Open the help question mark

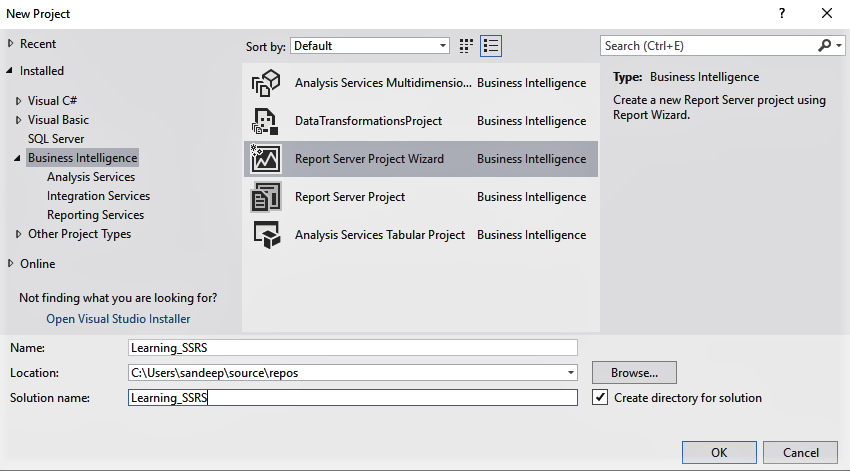(x=782, y=14)
